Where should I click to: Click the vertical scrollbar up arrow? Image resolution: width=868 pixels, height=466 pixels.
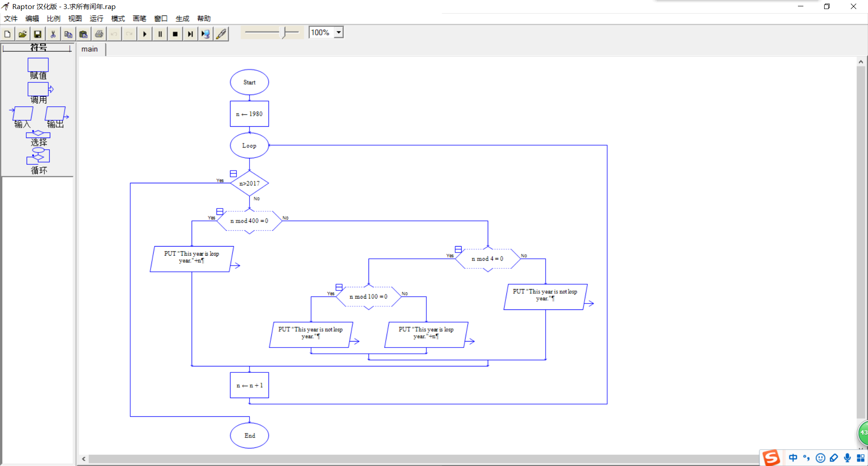point(861,62)
